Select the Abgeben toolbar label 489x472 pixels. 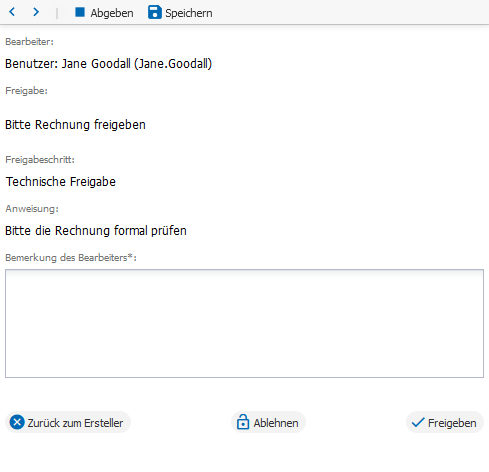point(112,13)
